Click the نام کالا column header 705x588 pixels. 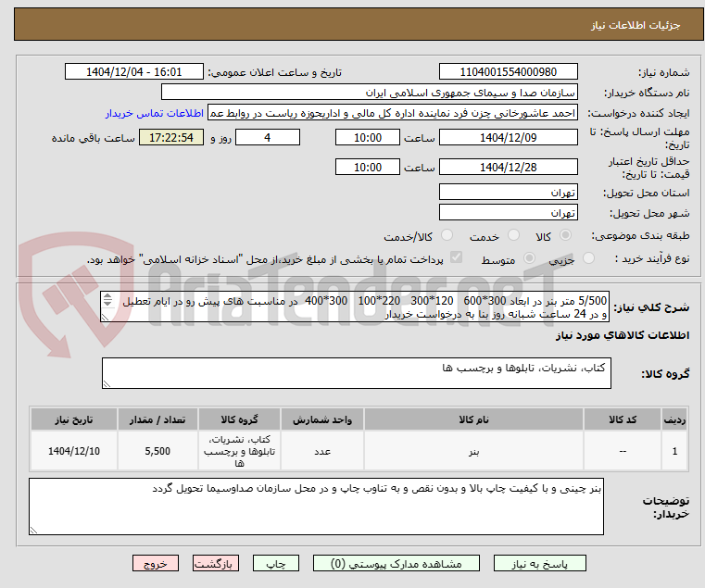pyautogui.click(x=473, y=419)
